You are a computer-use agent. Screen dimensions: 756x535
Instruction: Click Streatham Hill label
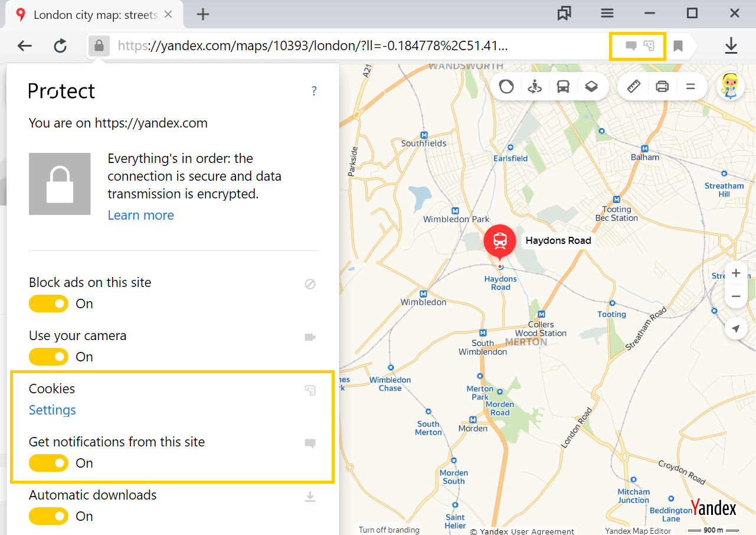pyautogui.click(x=724, y=190)
